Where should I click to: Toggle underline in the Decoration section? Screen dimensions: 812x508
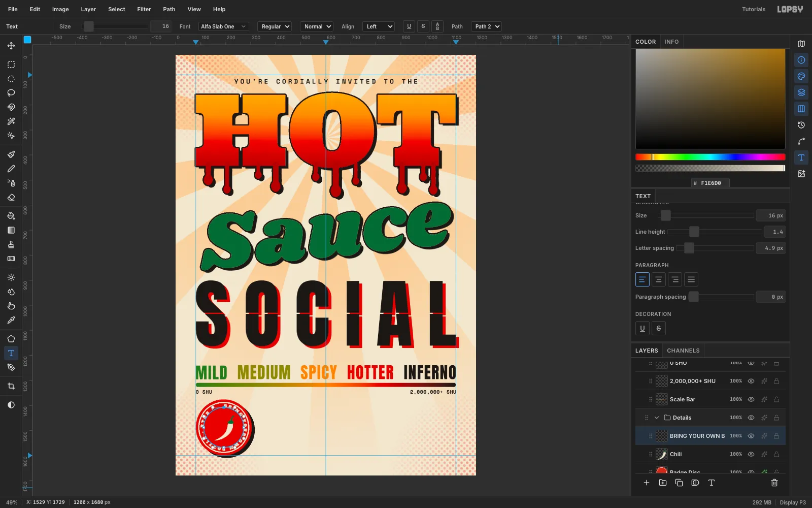[x=642, y=328]
